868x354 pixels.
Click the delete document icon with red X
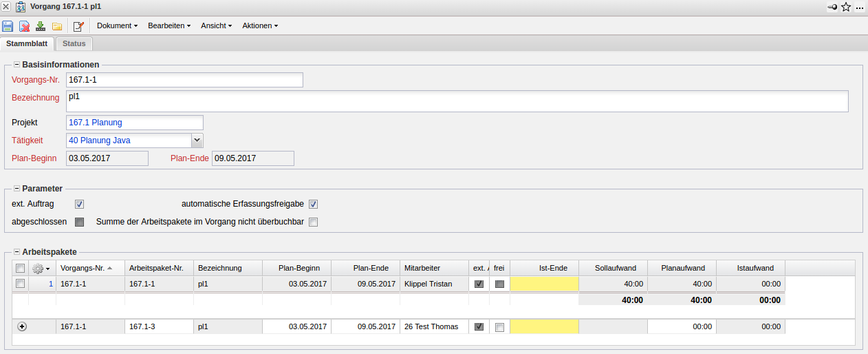[x=24, y=26]
